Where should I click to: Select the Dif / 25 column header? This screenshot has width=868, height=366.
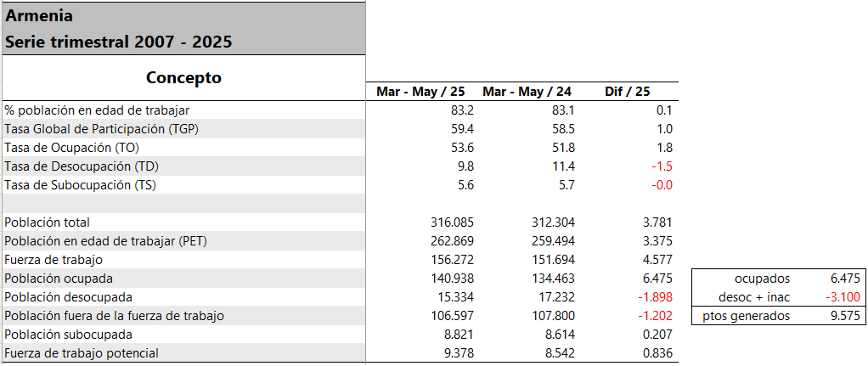tap(627, 92)
